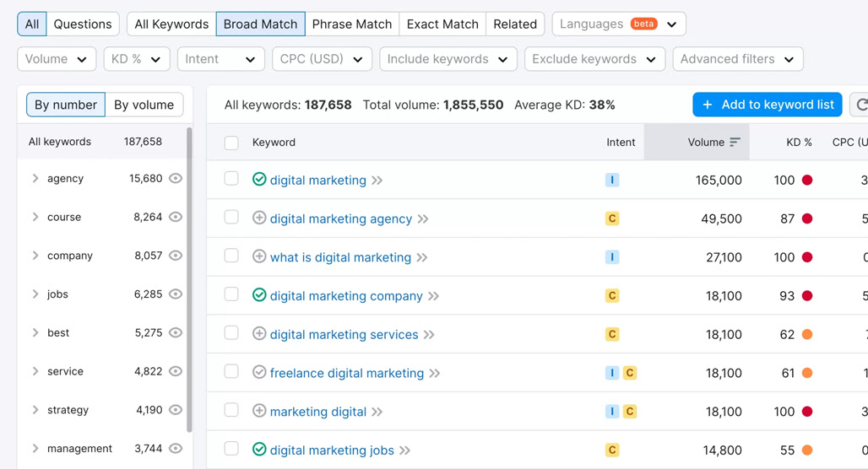Image resolution: width=868 pixels, height=469 pixels.
Task: Open the Advanced filters dropdown
Action: click(738, 59)
